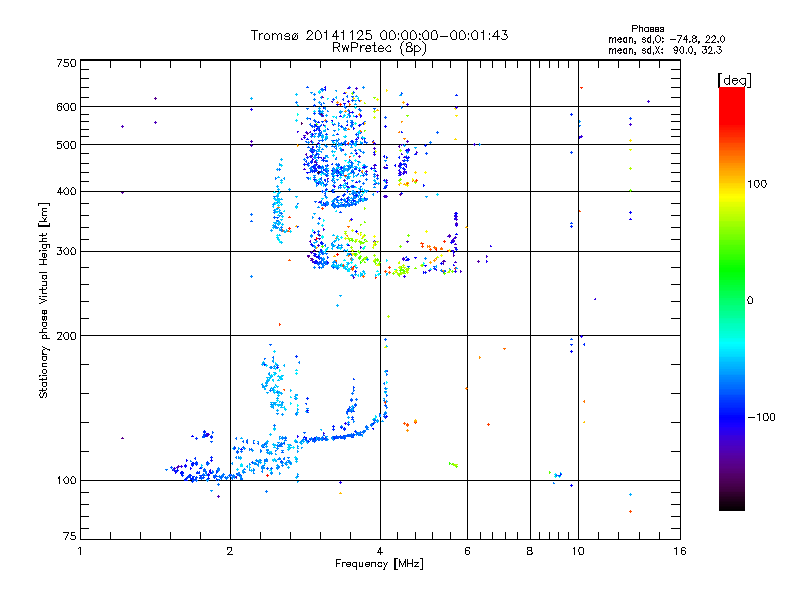Click the "Phases" heading text
This screenshot has width=800, height=600.
[x=647, y=29]
